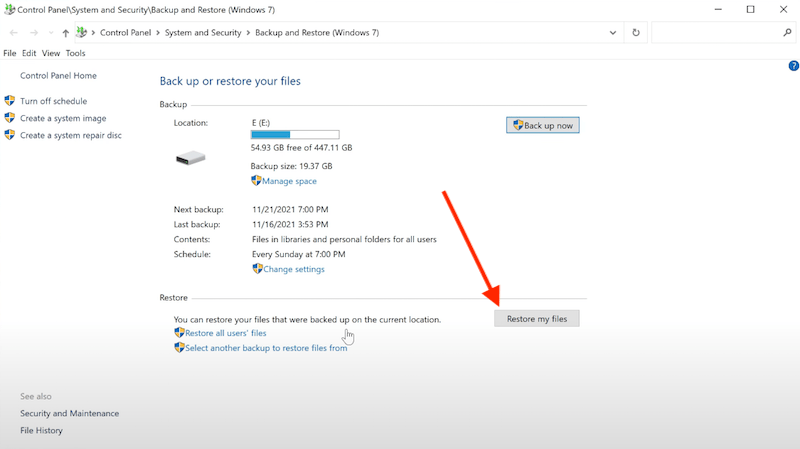
Task: Open the View menu
Action: coord(51,53)
